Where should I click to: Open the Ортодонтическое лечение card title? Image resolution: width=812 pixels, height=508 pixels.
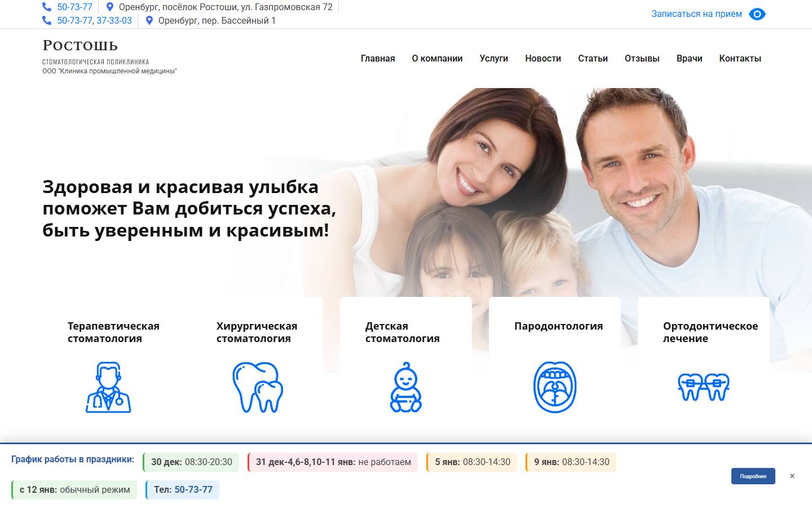click(x=710, y=332)
